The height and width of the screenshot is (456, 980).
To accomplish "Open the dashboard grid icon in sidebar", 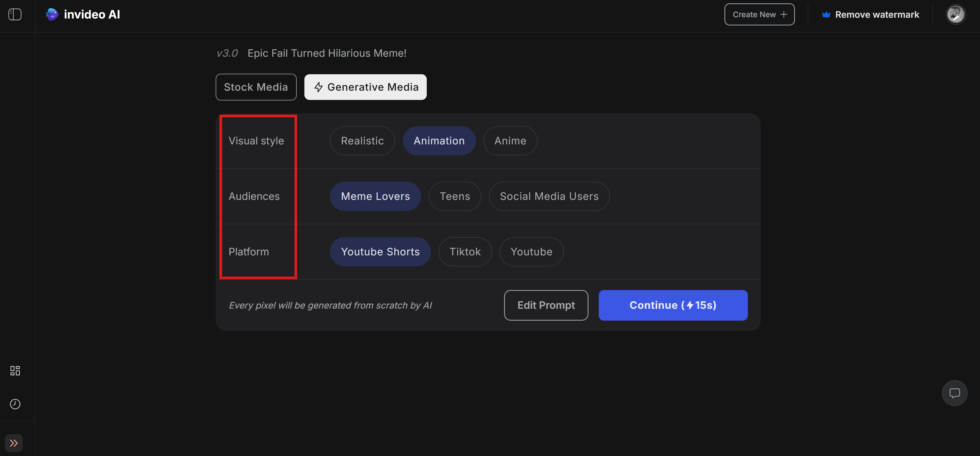I will [x=15, y=371].
